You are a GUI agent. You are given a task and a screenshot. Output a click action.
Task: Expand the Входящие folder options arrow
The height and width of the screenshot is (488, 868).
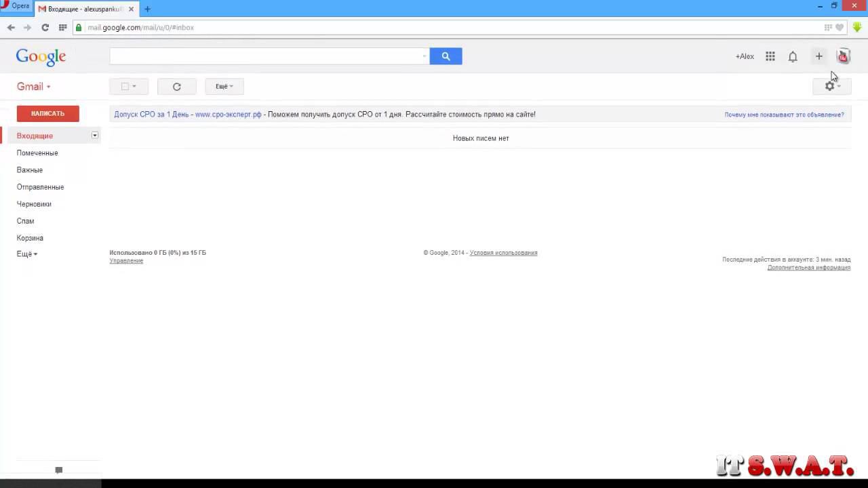[95, 136]
